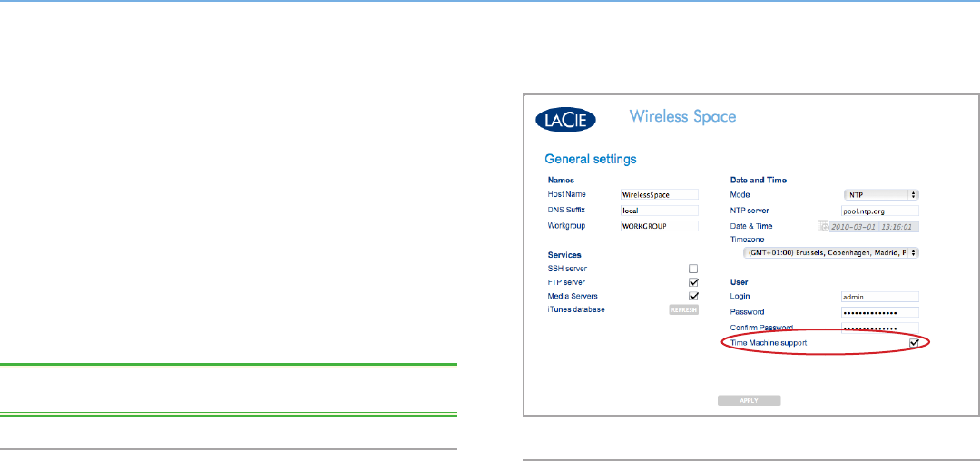This screenshot has width=980, height=461.
Task: Click the Wireless Space title
Action: pos(682,116)
